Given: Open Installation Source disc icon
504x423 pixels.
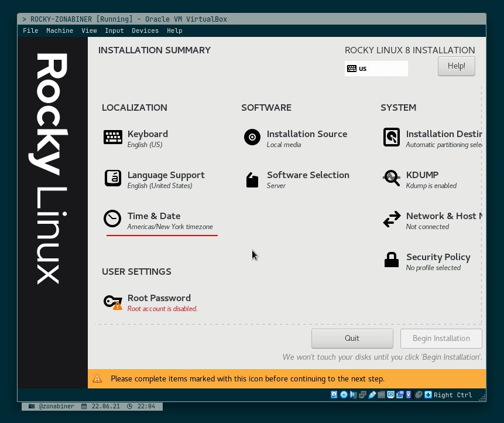Looking at the screenshot, I should coord(252,137).
